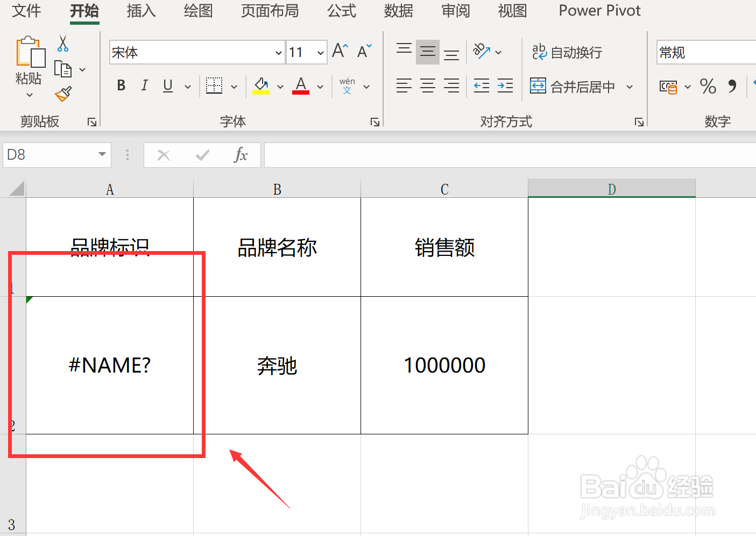Open the 插入 ribbon tab
This screenshot has width=756, height=536.
[x=140, y=11]
